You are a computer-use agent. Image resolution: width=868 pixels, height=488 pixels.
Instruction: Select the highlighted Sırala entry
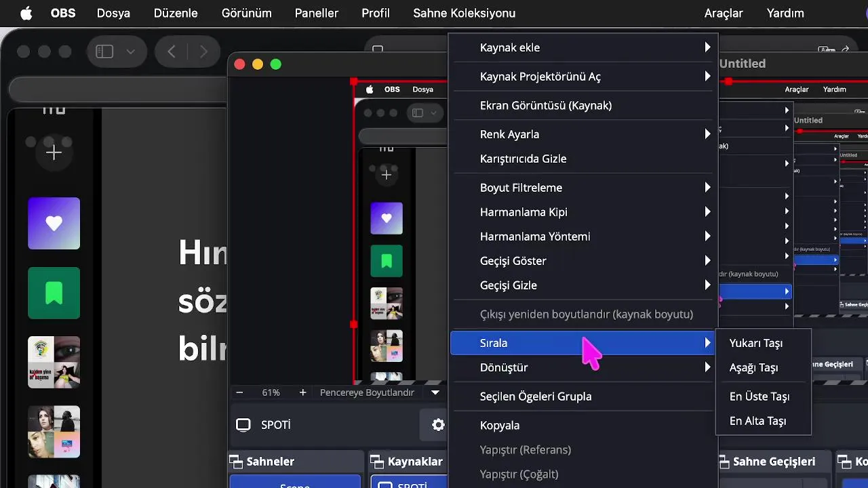583,343
